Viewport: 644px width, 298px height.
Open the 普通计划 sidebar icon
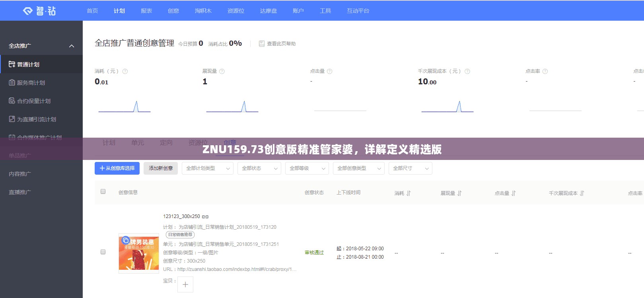12,64
